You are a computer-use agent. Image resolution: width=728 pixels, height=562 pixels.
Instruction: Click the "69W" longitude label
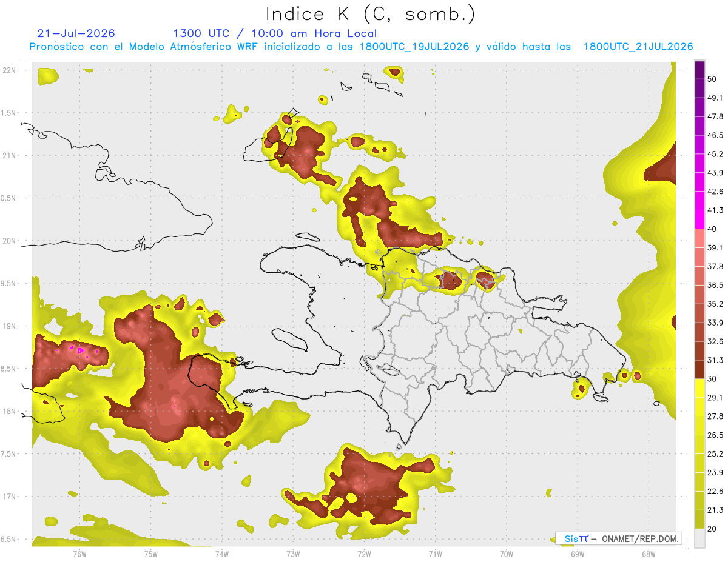point(578,554)
